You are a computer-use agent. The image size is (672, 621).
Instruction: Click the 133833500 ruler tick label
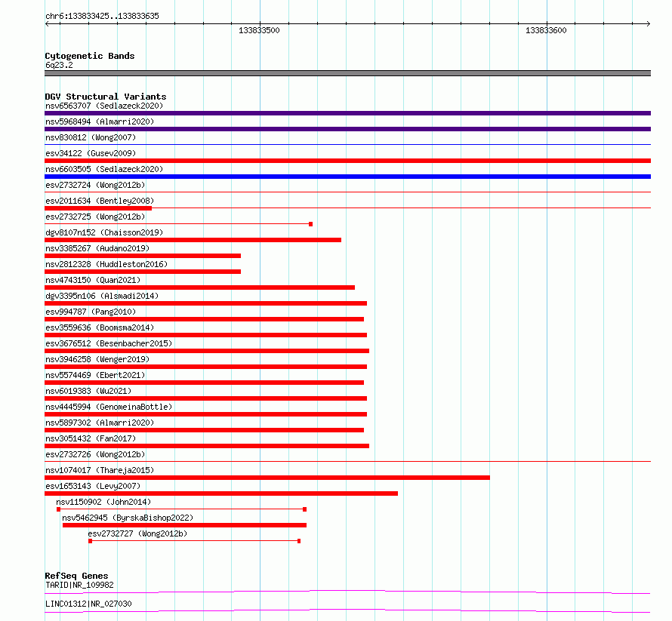[x=259, y=30]
